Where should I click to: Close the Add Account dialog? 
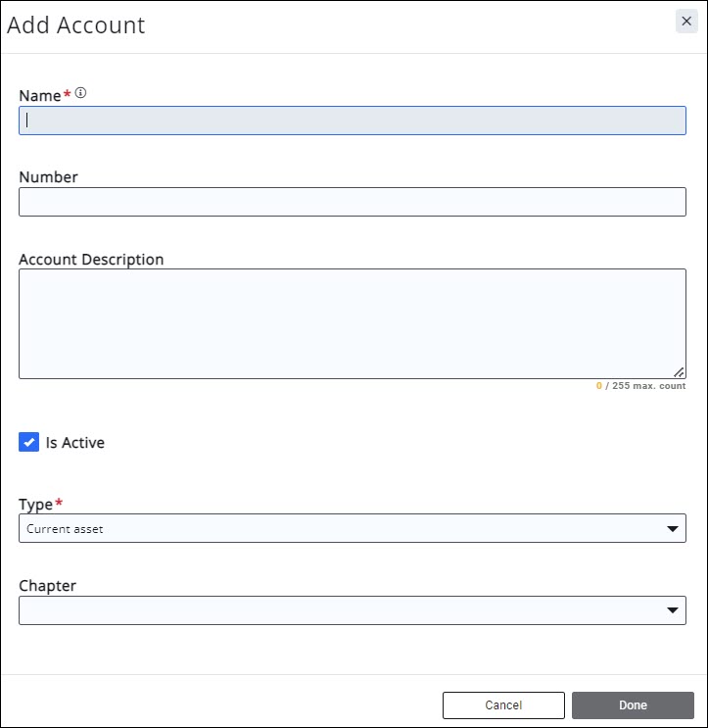click(686, 22)
